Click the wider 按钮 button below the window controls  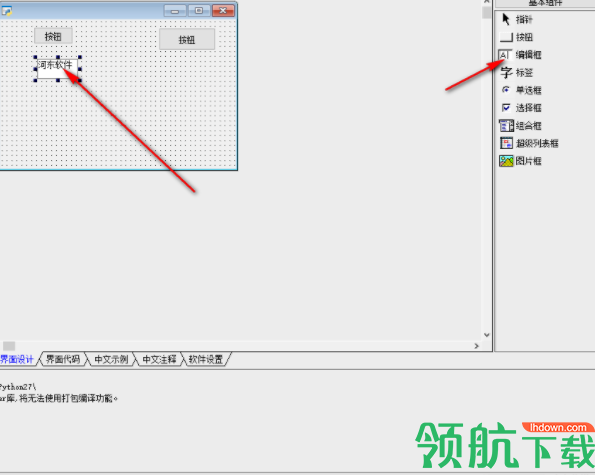point(187,39)
